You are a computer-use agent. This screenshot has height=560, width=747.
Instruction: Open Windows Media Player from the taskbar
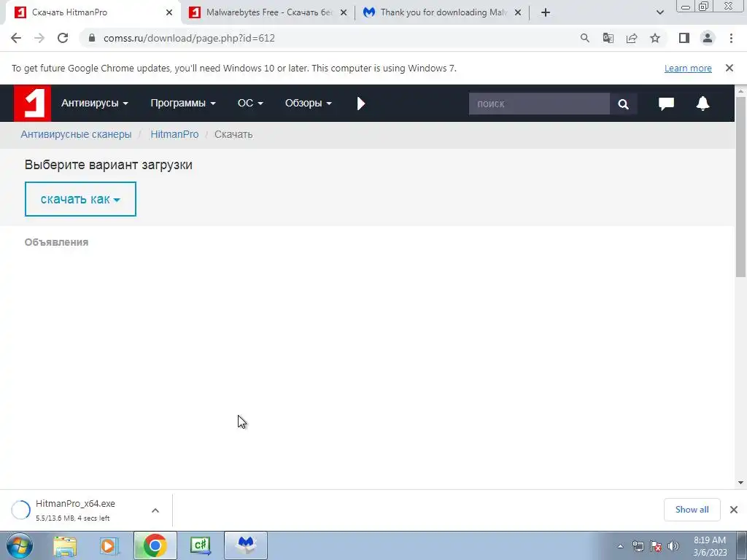point(109,545)
